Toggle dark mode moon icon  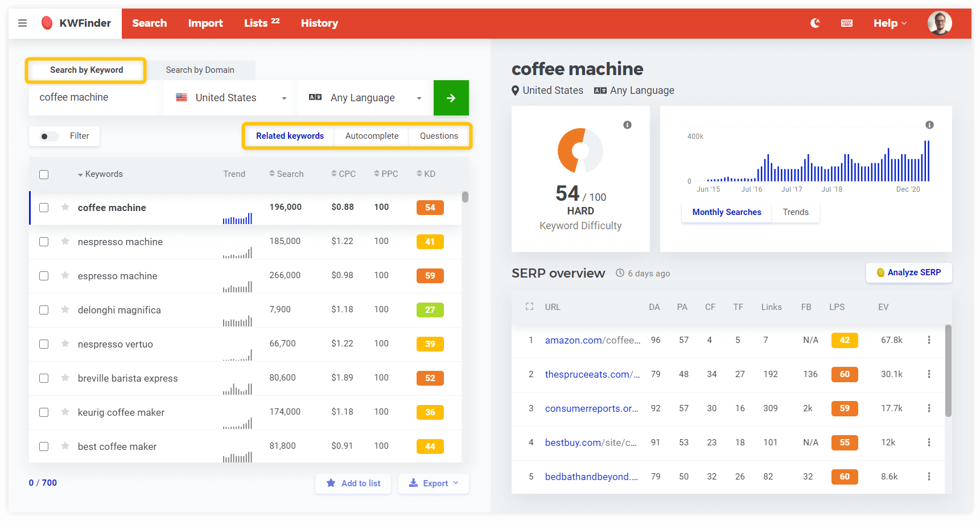coord(815,23)
